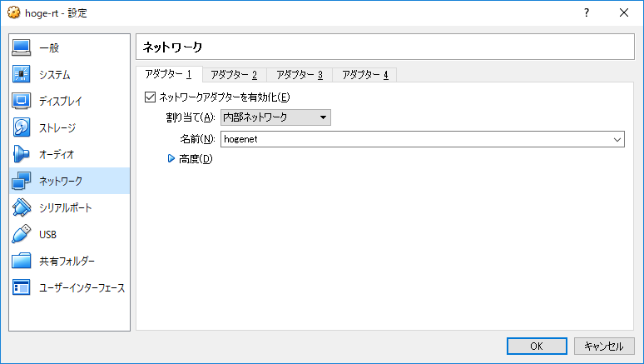Open the 名前 combo box arrow

pyautogui.click(x=617, y=139)
